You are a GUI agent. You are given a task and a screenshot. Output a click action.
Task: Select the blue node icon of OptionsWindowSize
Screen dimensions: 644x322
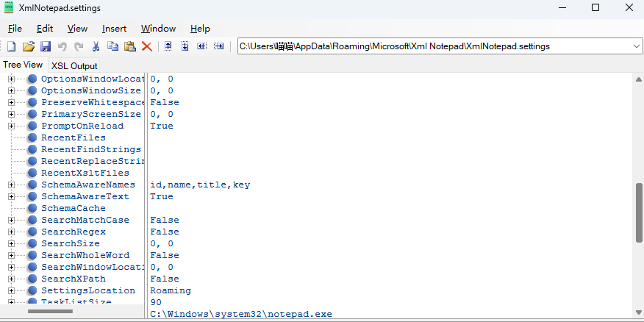(x=32, y=90)
